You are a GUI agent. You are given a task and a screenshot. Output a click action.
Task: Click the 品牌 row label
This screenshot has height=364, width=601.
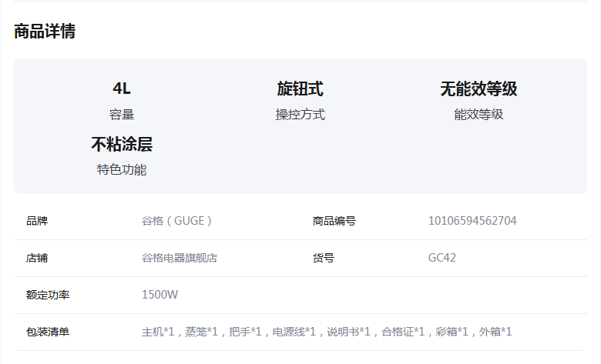(37, 221)
